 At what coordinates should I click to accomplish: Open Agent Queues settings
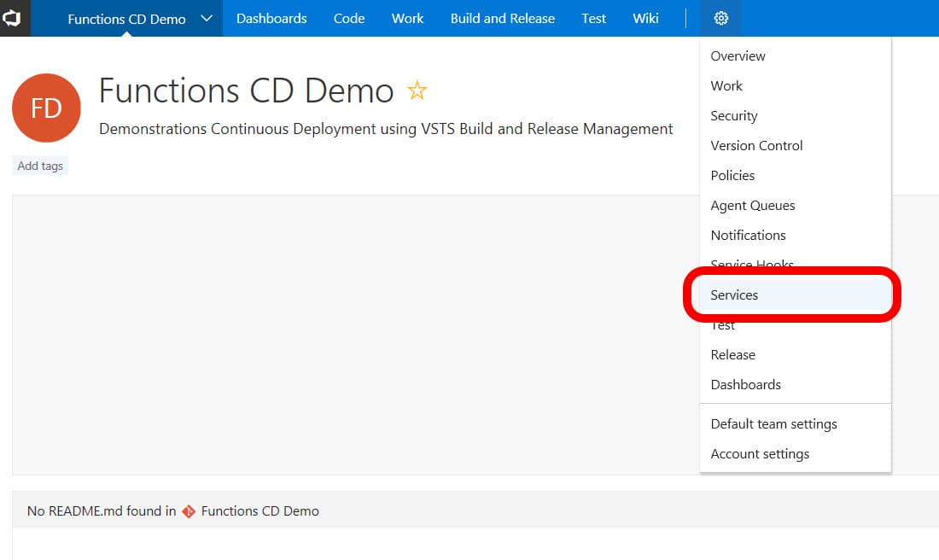point(796,206)
